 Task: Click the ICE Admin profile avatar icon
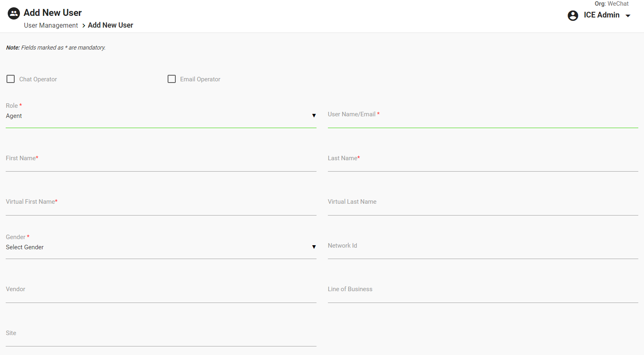click(573, 15)
